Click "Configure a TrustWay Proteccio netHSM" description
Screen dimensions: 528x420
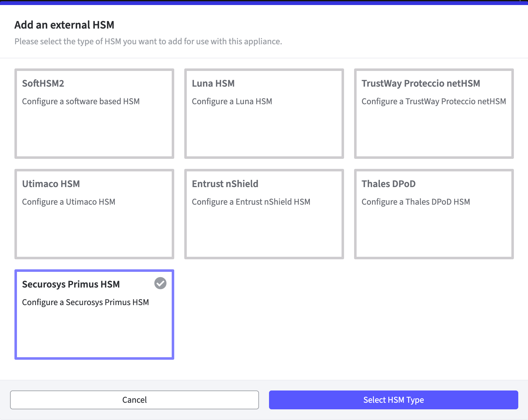(x=434, y=101)
